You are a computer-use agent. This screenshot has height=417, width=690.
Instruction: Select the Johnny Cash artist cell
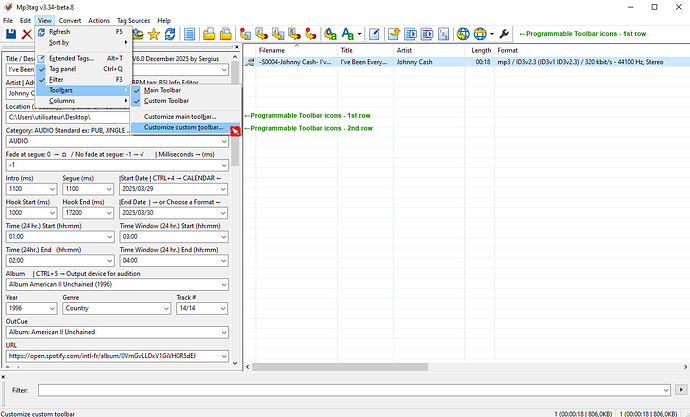pos(429,62)
